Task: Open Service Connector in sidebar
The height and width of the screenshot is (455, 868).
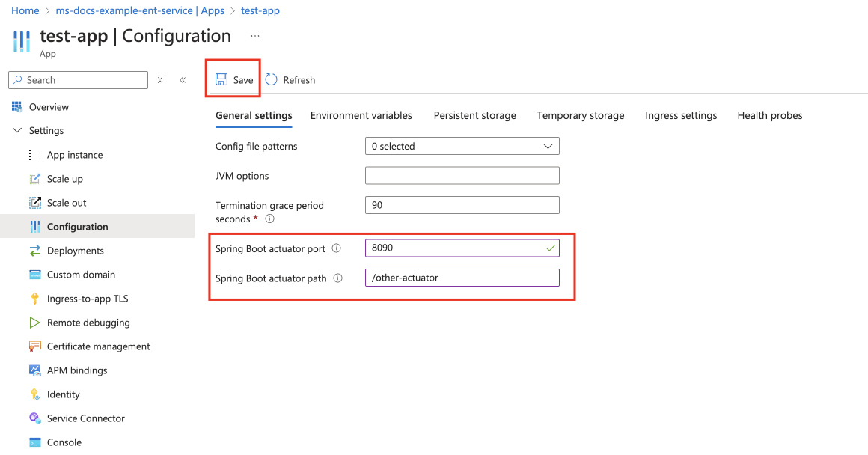Action: coord(86,418)
